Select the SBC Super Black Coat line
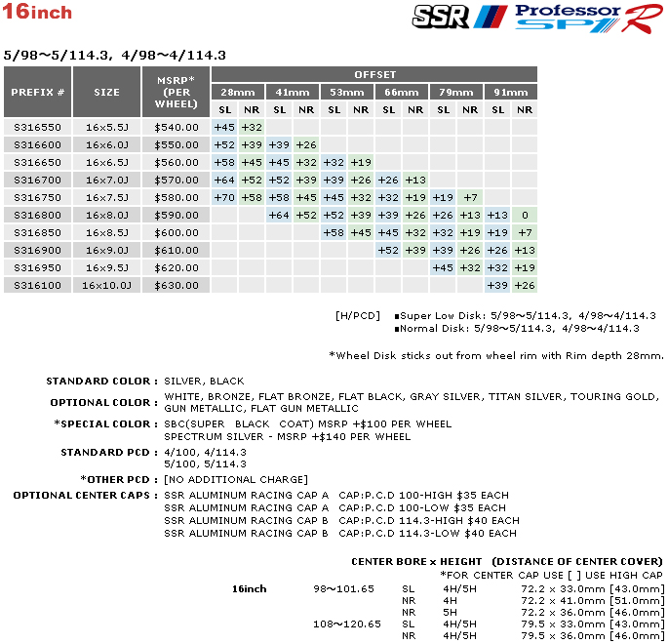668x644 pixels. pyautogui.click(x=307, y=424)
